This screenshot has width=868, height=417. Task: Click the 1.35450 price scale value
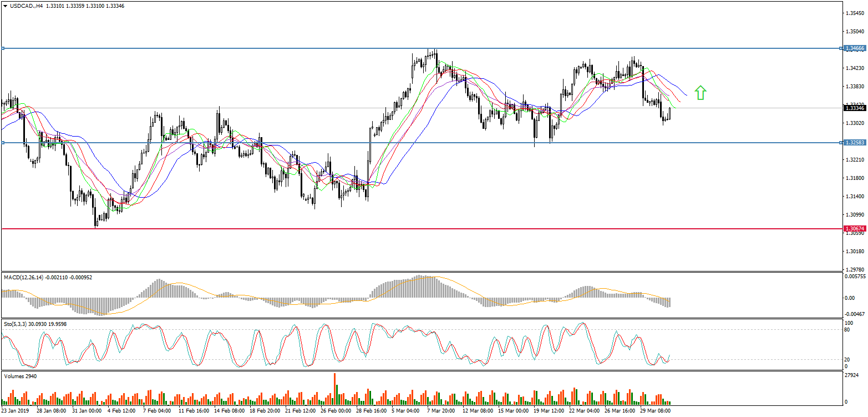point(855,13)
